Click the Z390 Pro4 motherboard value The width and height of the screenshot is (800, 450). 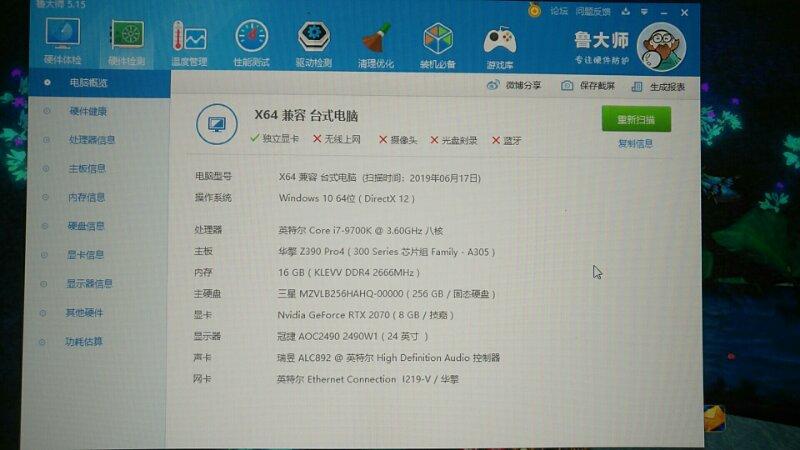(386, 252)
